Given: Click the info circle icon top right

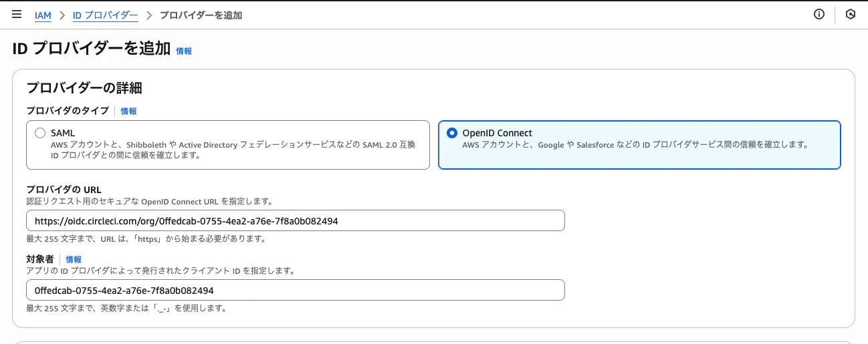Looking at the screenshot, I should click(819, 15).
